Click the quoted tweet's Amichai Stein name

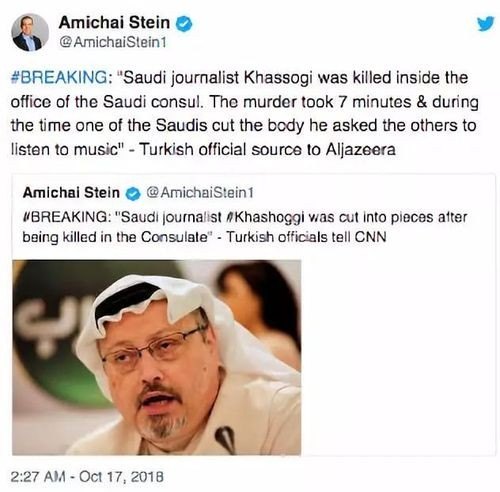71,193
